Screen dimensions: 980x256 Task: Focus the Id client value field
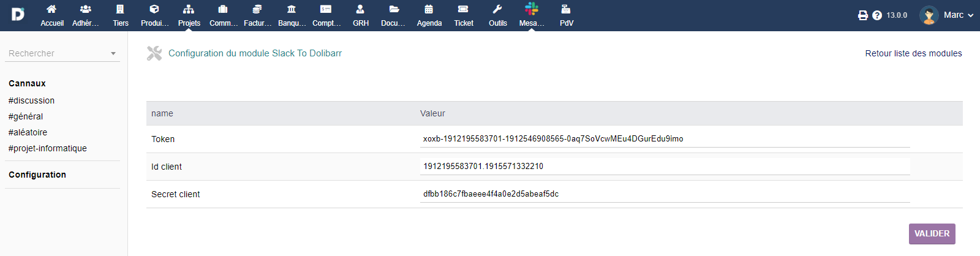tap(665, 167)
